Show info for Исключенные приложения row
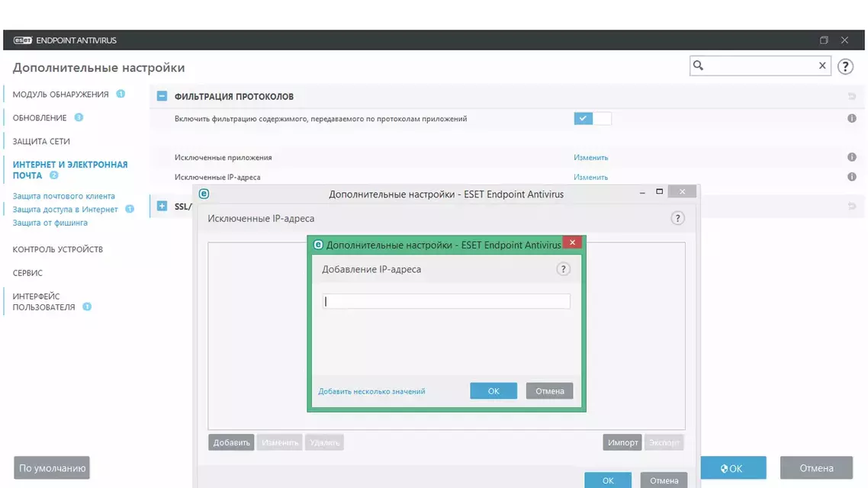The image size is (868, 488). [x=851, y=157]
